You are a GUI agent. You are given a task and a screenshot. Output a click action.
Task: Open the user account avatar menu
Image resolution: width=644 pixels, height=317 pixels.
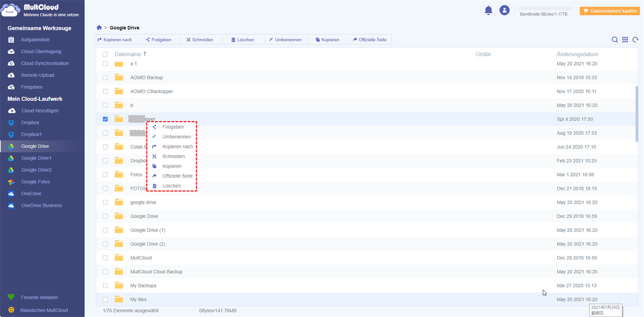coord(504,10)
